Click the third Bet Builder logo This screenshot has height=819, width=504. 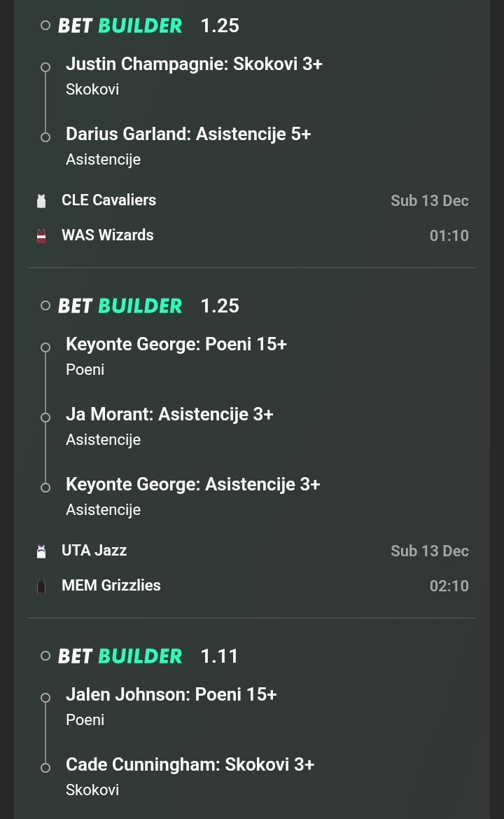point(120,656)
